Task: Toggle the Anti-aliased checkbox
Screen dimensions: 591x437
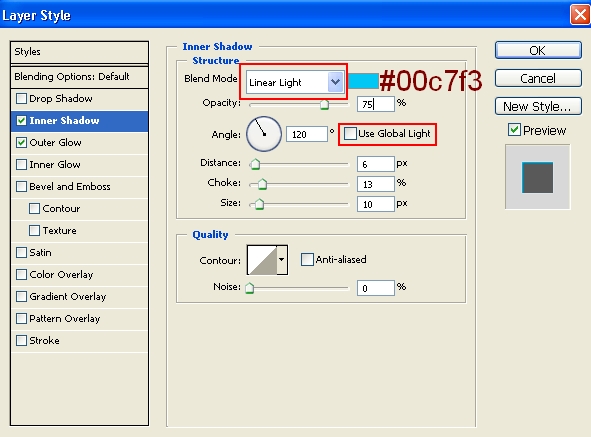Action: [307, 259]
